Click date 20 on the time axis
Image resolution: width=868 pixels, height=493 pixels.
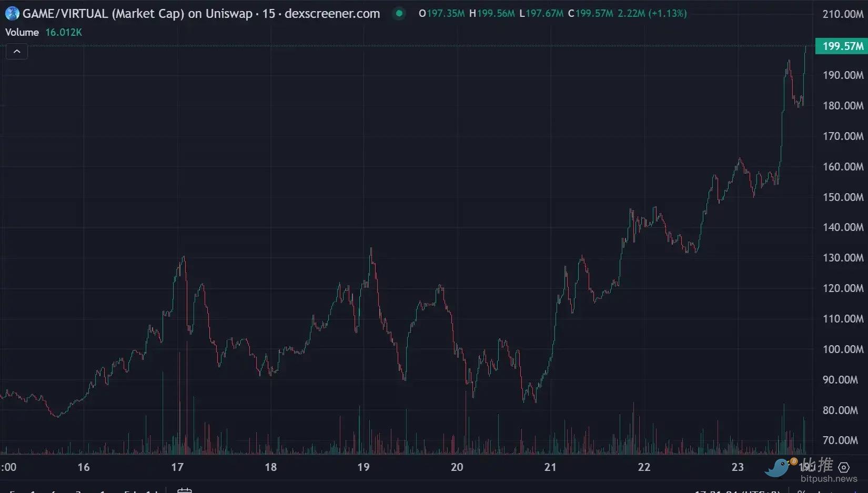click(x=457, y=467)
